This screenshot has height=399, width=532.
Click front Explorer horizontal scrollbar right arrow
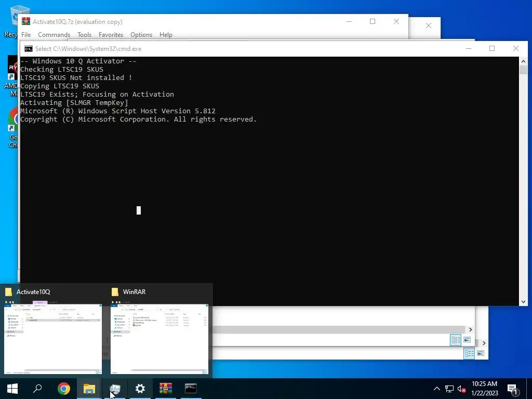tap(470, 329)
